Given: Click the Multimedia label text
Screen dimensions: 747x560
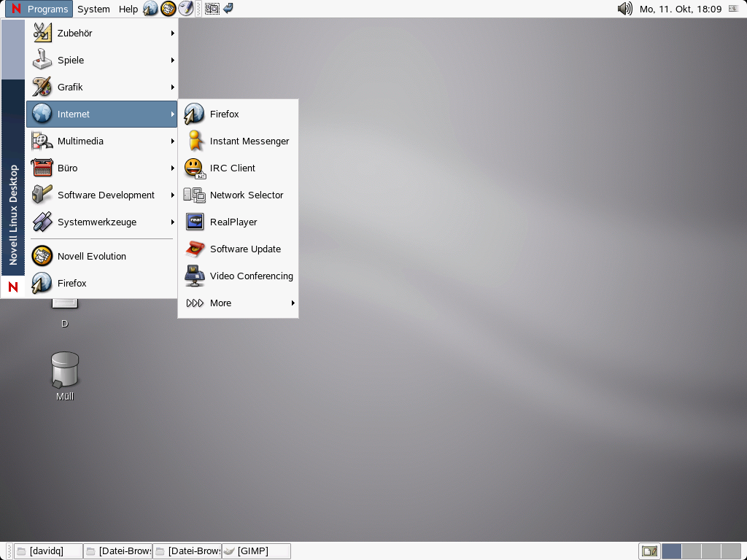Looking at the screenshot, I should pyautogui.click(x=80, y=141).
